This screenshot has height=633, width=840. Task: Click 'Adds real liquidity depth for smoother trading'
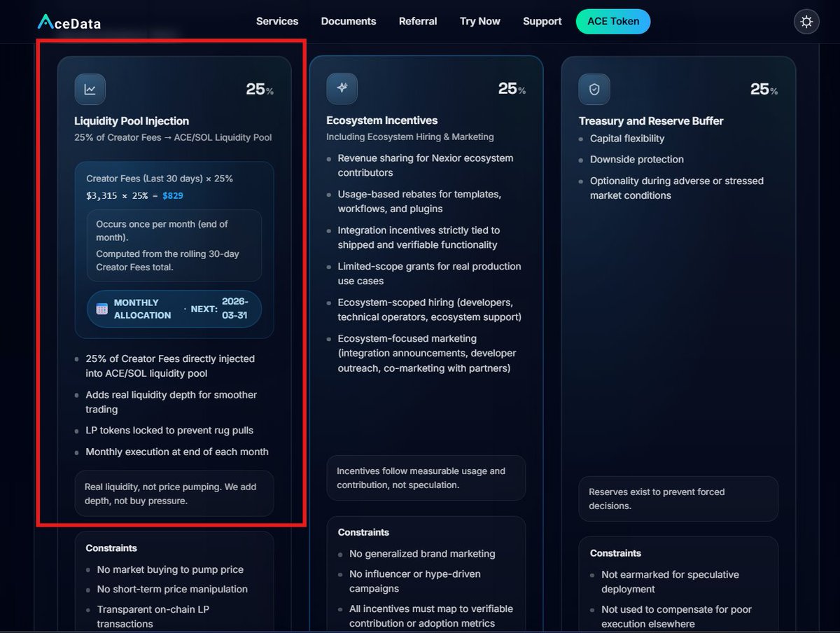[x=171, y=402]
